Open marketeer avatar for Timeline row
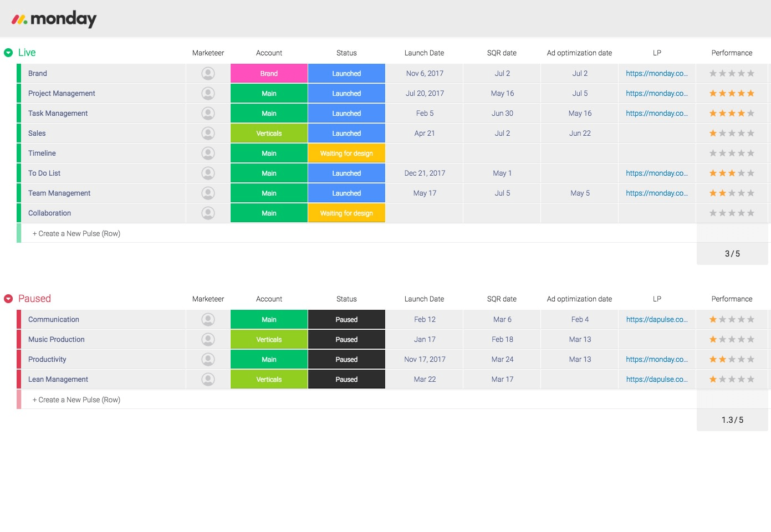The width and height of the screenshot is (771, 532). click(x=208, y=153)
